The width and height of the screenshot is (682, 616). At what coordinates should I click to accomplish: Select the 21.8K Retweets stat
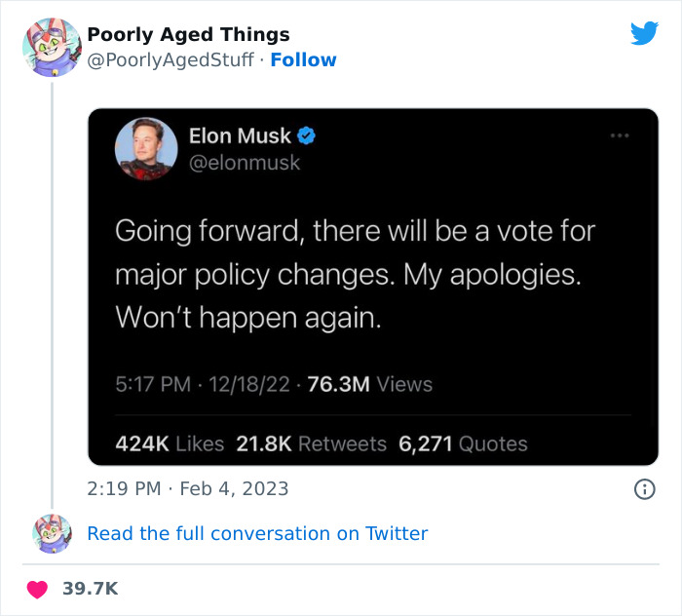311,443
